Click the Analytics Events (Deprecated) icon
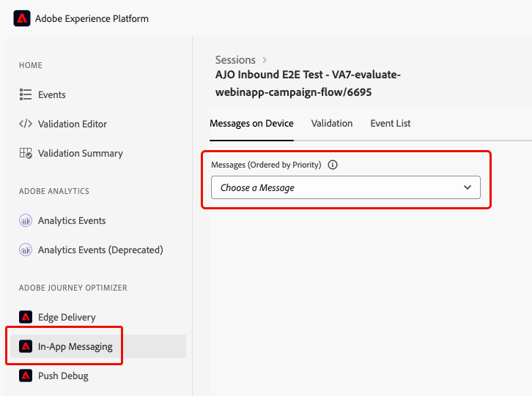The width and height of the screenshot is (532, 396). [x=26, y=250]
